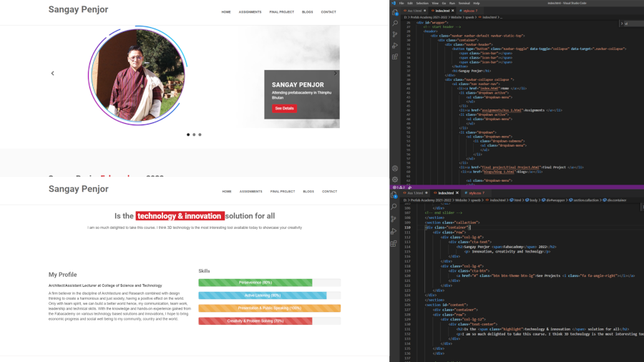Switch to style.css tab in upper editor
The width and height of the screenshot is (644, 362).
coord(469,11)
